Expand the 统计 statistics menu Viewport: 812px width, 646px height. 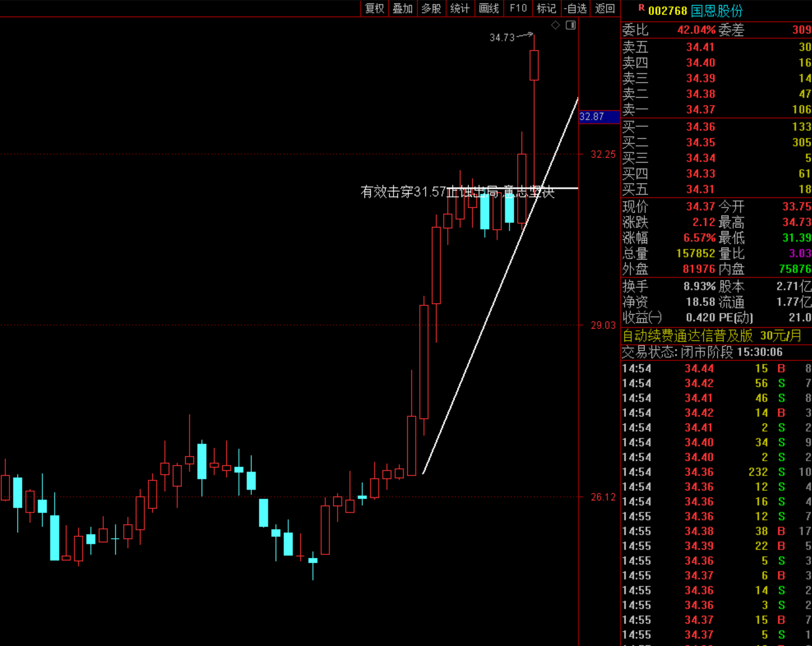coord(459,8)
